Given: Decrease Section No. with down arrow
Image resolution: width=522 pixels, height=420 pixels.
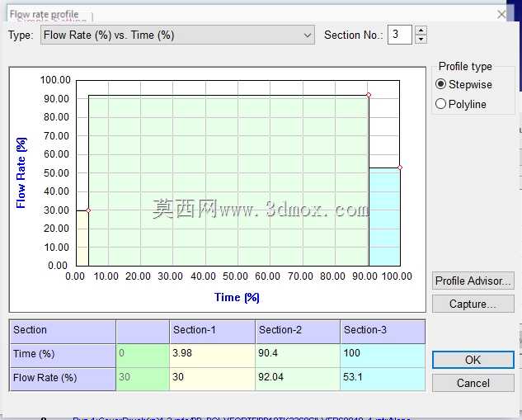Looking at the screenshot, I should pos(421,40).
